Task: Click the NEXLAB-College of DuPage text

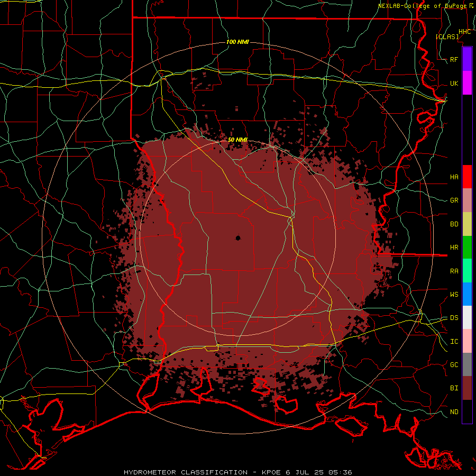Action: [x=424, y=6]
